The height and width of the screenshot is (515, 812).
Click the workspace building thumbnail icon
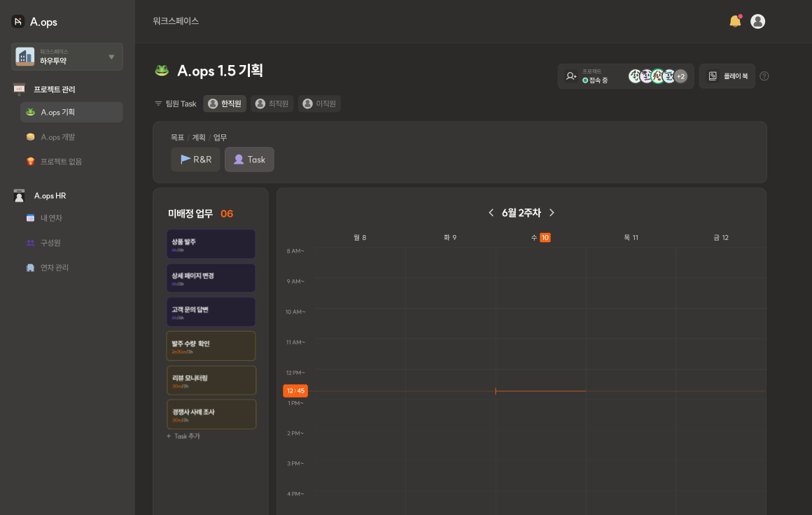(25, 57)
